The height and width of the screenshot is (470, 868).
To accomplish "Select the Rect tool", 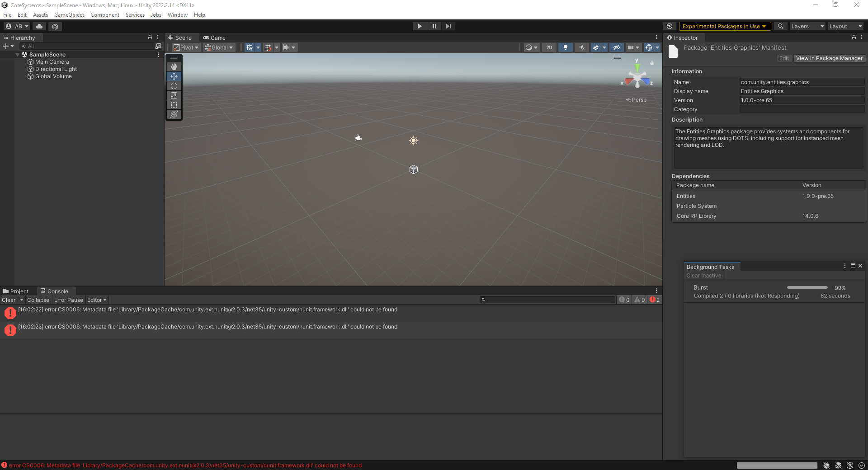I will 174,105.
